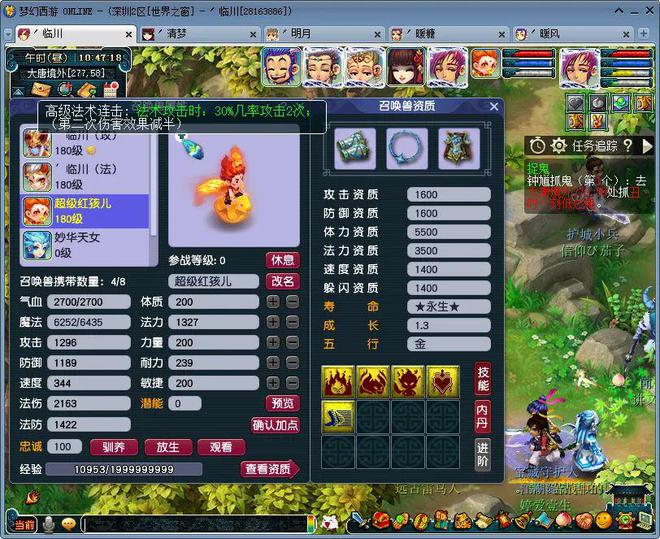Click the ring collar equipment slot
660x539 pixels.
point(407,149)
